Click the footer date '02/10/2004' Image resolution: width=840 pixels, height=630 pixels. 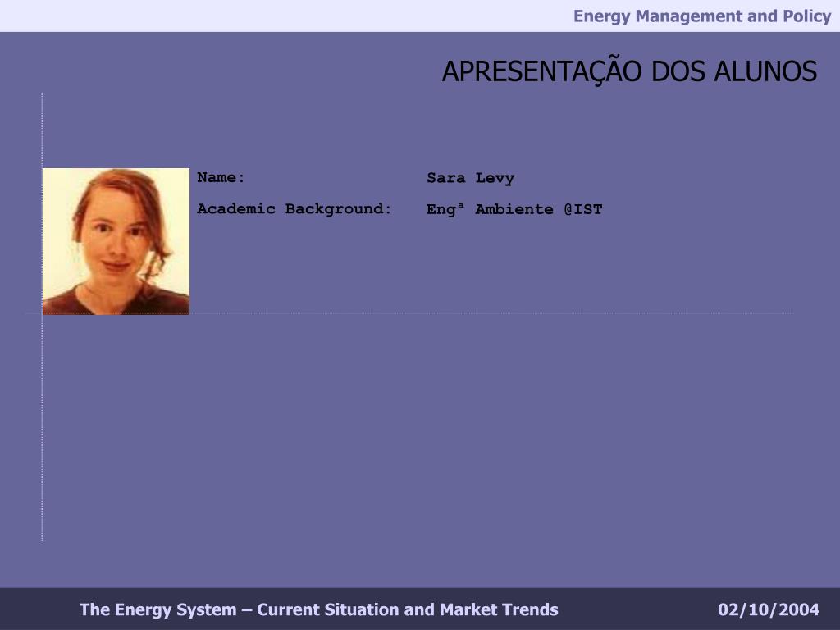click(769, 609)
